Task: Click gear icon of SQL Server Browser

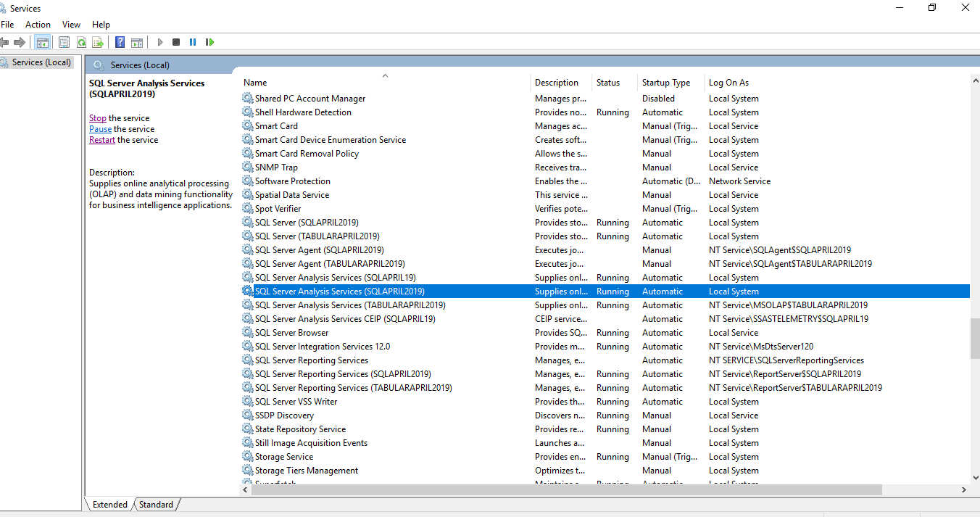Action: pyautogui.click(x=248, y=333)
